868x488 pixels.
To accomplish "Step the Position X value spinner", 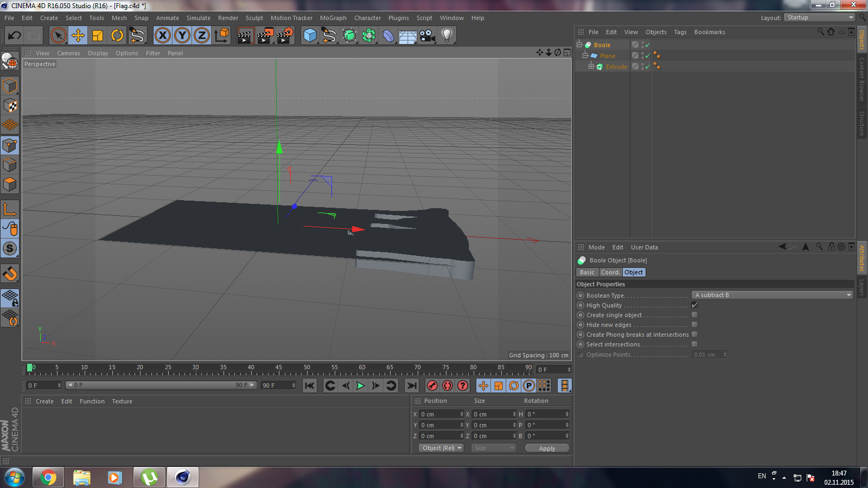I will tap(462, 414).
